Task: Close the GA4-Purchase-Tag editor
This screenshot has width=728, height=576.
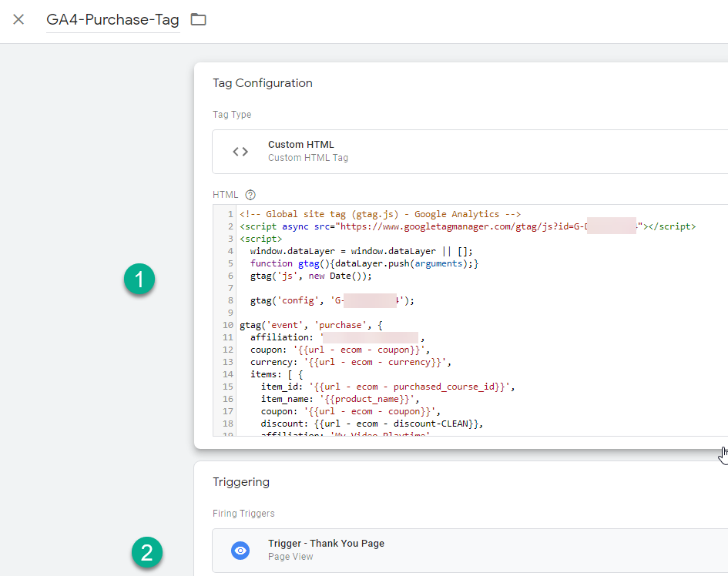Action: [x=18, y=19]
